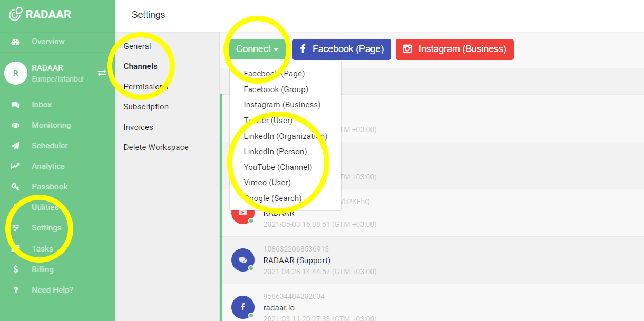Open Tasks from the sidebar

[42, 249]
